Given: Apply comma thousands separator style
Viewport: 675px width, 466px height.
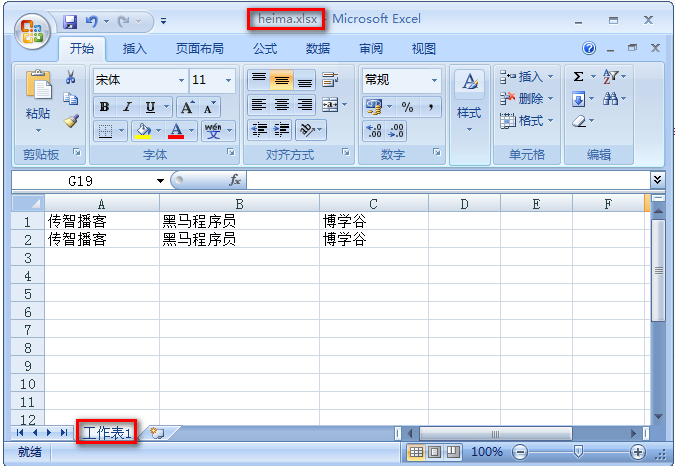Looking at the screenshot, I should tap(430, 107).
